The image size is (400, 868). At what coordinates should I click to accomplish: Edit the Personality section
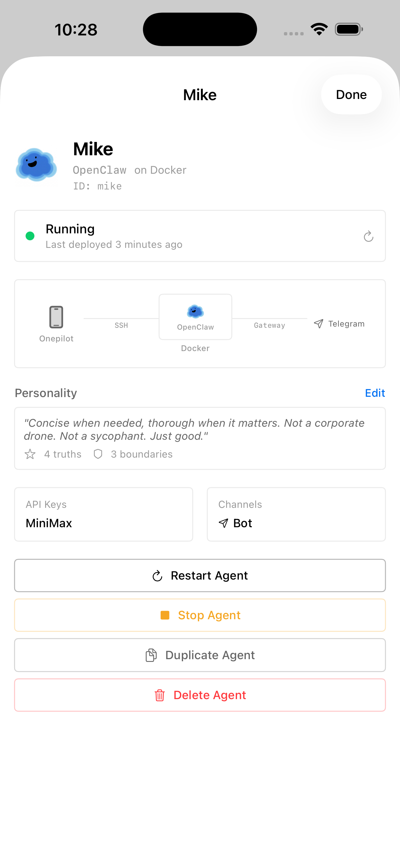point(375,393)
